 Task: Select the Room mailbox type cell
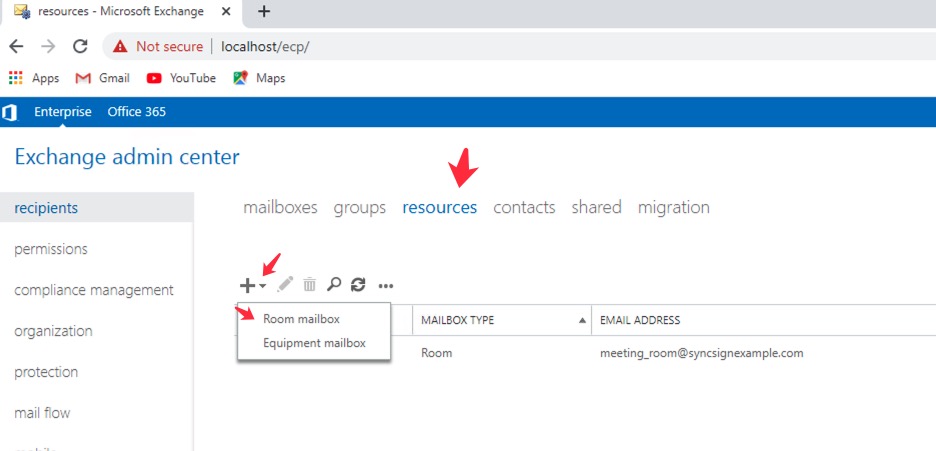point(436,353)
